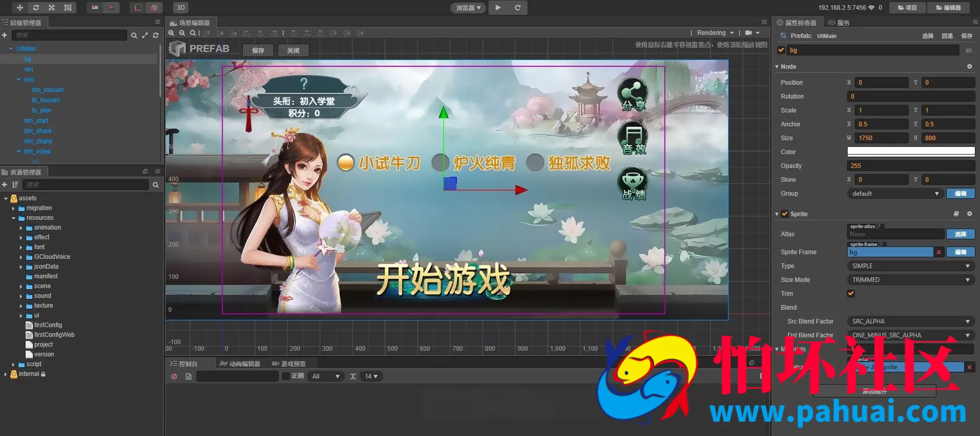This screenshot has height=436, width=980.
Task: Select the 属性检查器 inspector tab
Action: [x=796, y=23]
